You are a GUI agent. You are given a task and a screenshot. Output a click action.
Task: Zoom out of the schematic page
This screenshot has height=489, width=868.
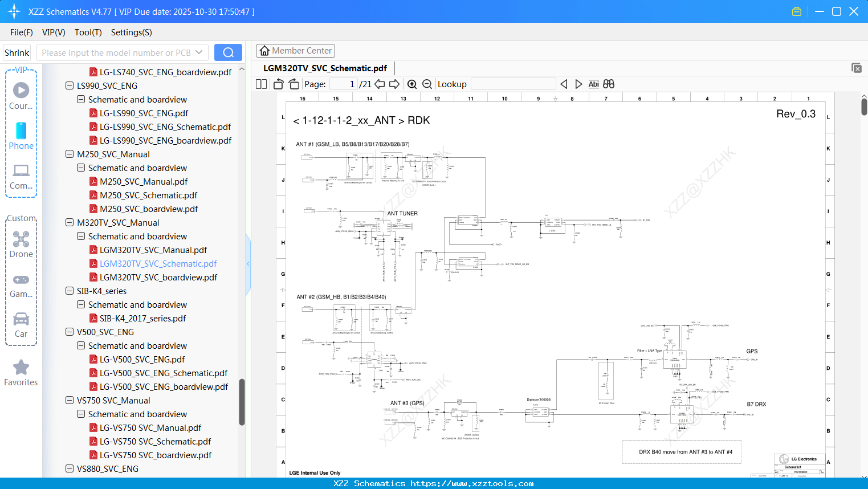tap(426, 84)
